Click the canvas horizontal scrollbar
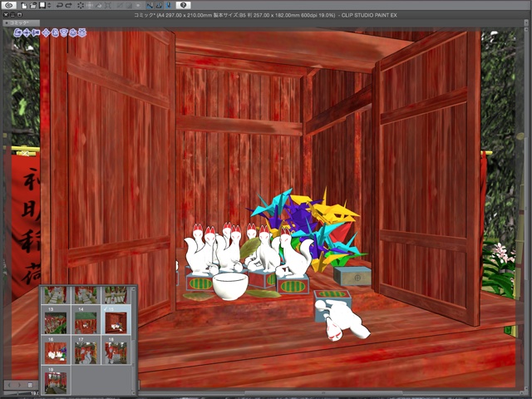 pyautogui.click(x=323, y=393)
